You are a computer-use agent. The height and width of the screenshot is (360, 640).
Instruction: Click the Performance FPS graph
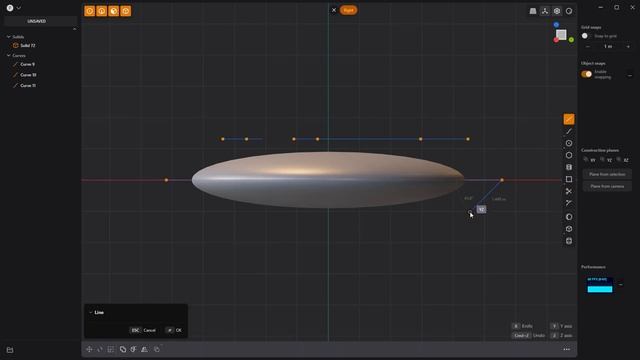tap(600, 285)
